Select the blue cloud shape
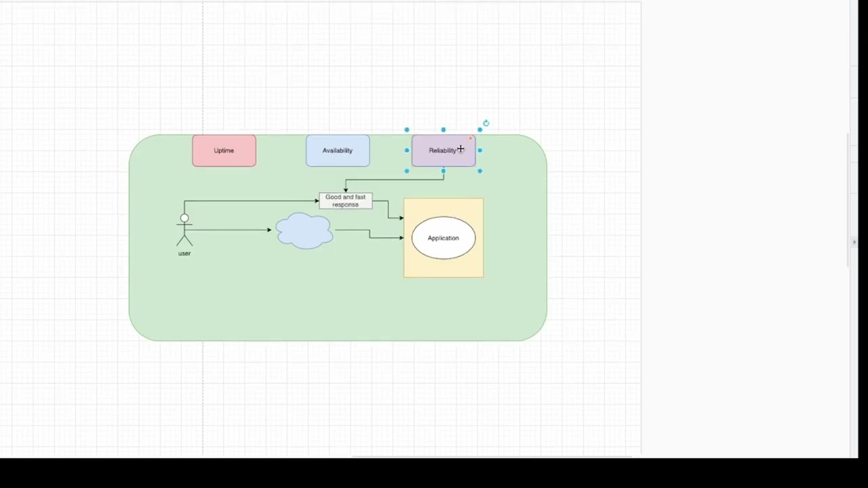The image size is (868, 488). click(x=304, y=230)
